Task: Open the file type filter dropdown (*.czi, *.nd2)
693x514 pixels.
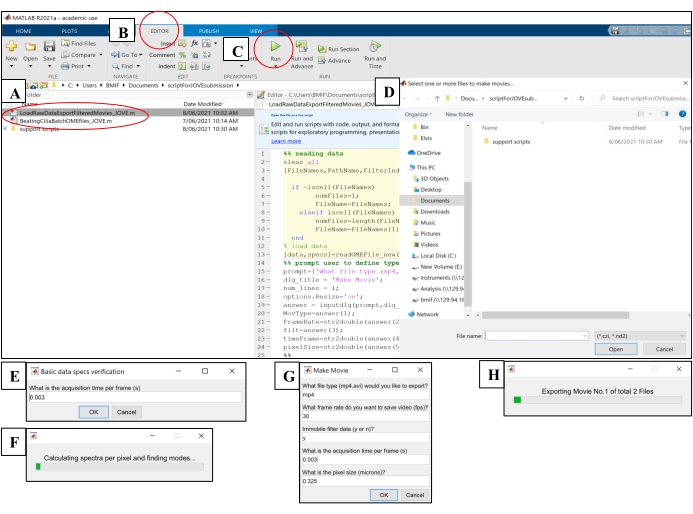Action: click(x=624, y=336)
